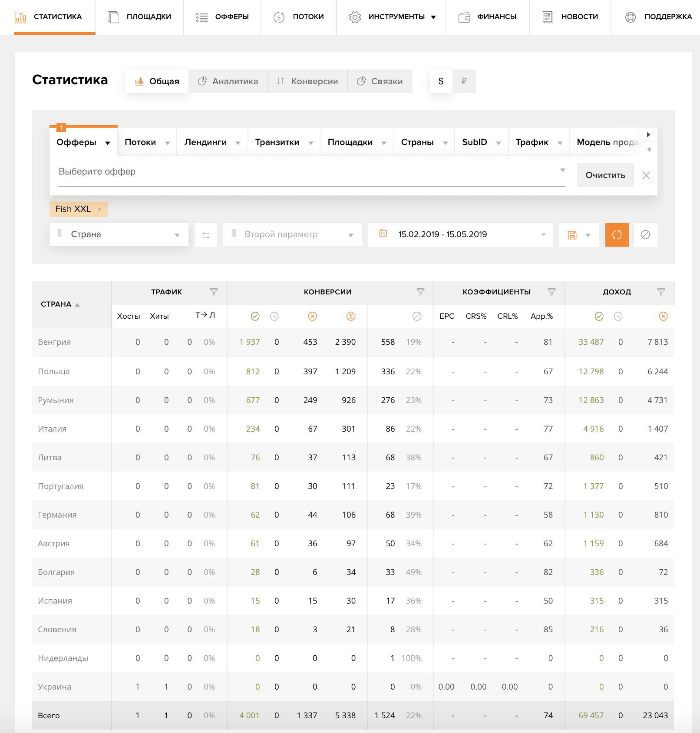Screen dimensions: 700x733
Task: Open the Потоки navigation item
Action: tap(299, 17)
